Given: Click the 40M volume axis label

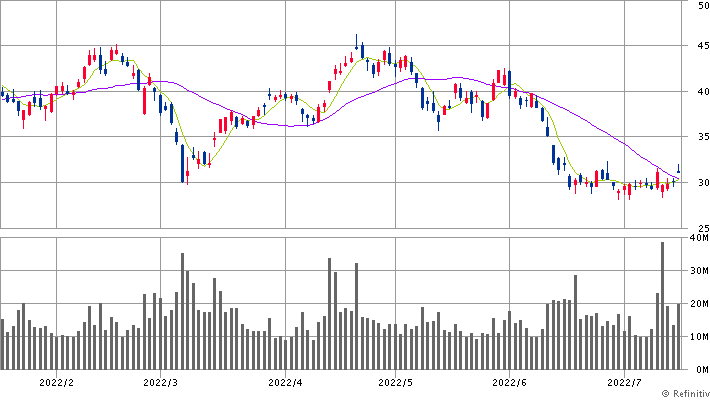Looking at the screenshot, I should [x=698, y=238].
